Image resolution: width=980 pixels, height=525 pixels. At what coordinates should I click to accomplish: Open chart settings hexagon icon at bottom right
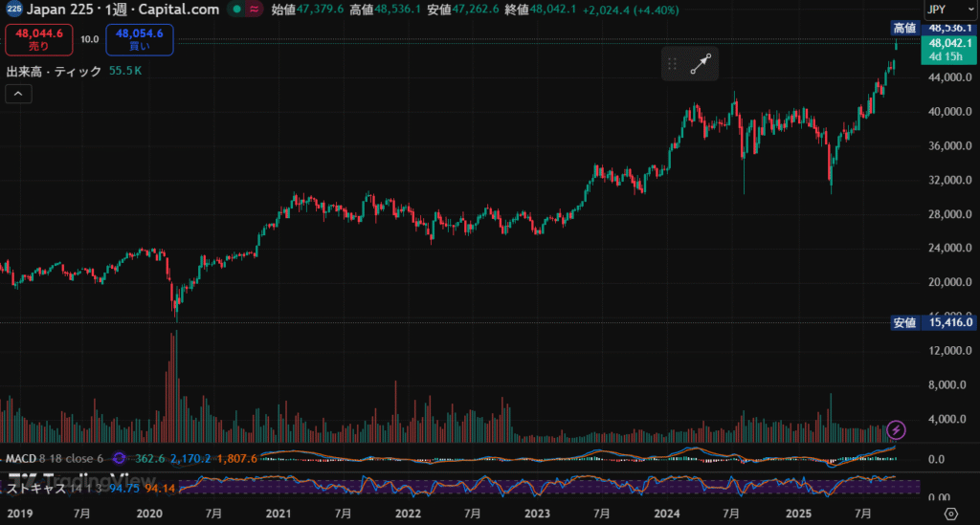(964, 514)
